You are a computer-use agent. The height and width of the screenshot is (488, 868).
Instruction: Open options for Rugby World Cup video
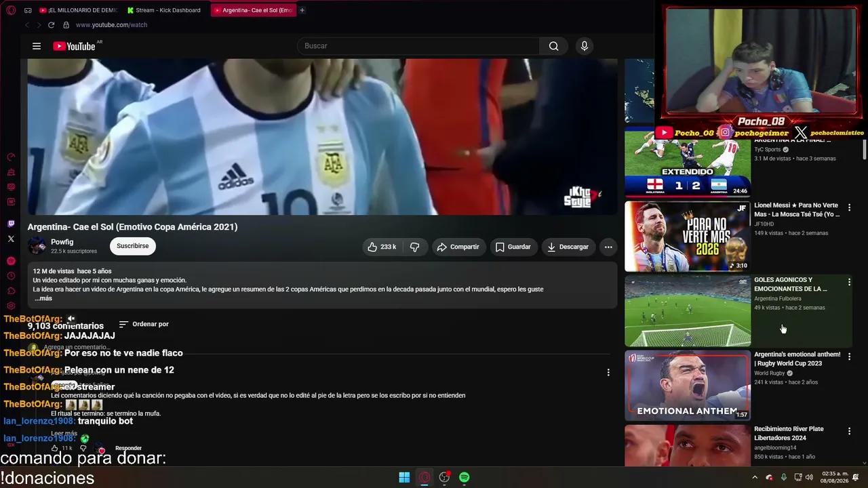click(x=849, y=357)
